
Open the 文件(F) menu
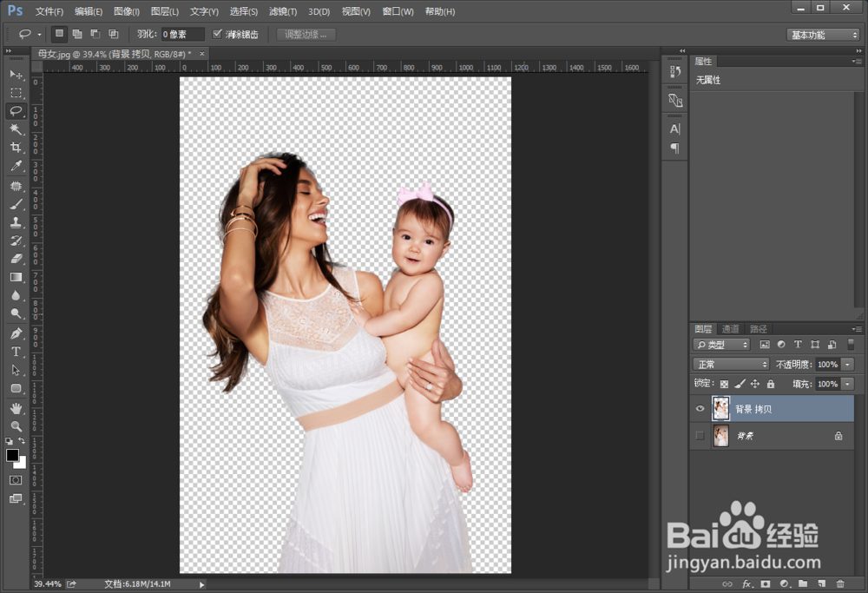click(x=49, y=11)
